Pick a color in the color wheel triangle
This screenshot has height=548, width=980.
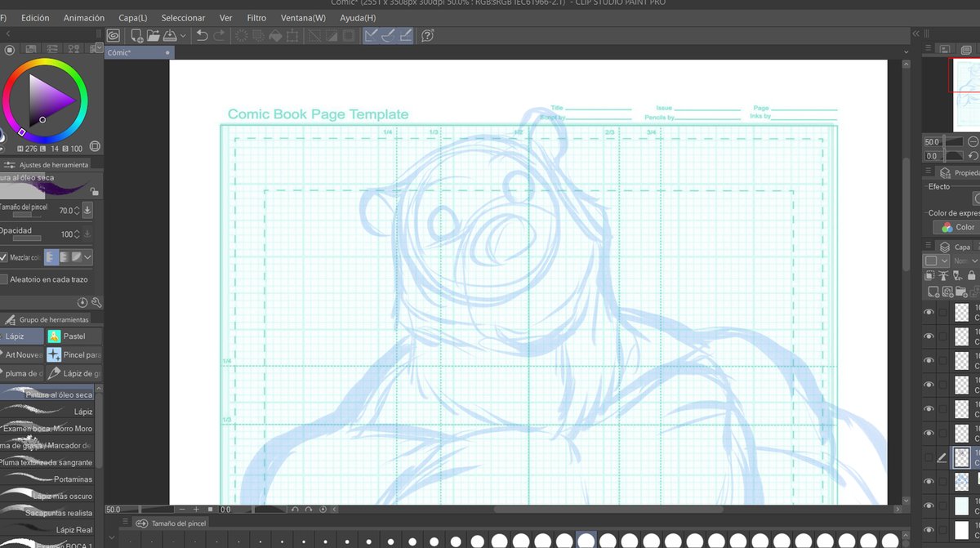click(49, 101)
